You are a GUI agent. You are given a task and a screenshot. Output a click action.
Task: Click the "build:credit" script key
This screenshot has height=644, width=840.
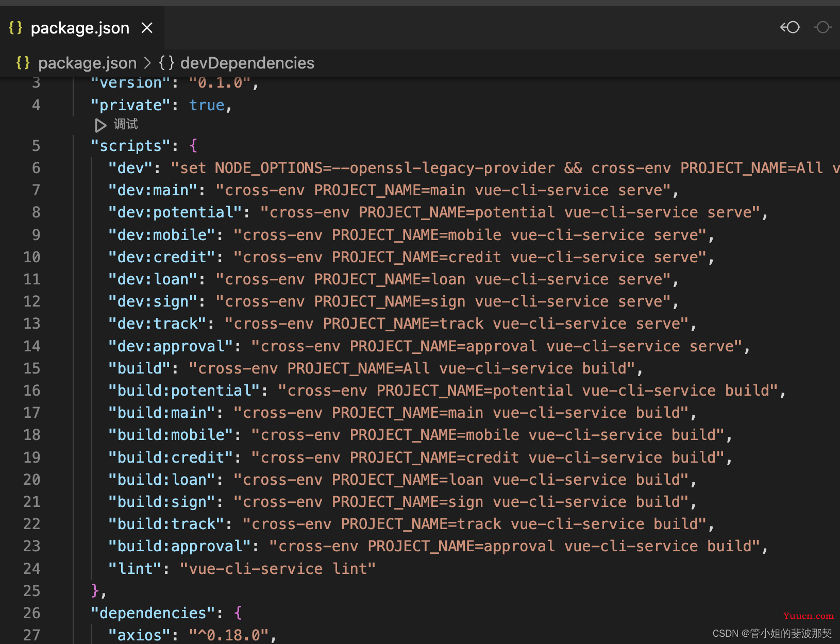171,457
